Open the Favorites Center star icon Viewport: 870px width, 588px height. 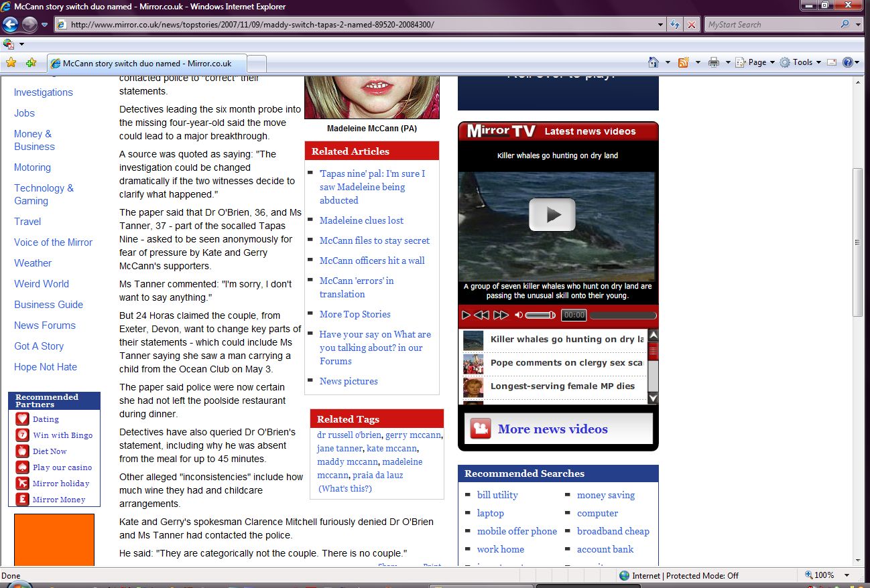[x=11, y=63]
